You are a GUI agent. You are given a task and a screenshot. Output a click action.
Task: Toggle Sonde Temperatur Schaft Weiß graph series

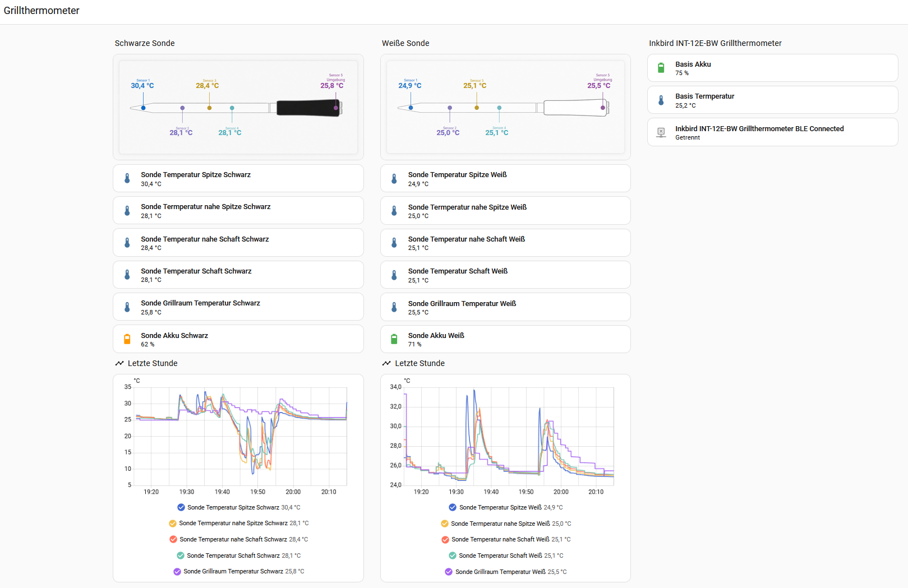click(453, 555)
